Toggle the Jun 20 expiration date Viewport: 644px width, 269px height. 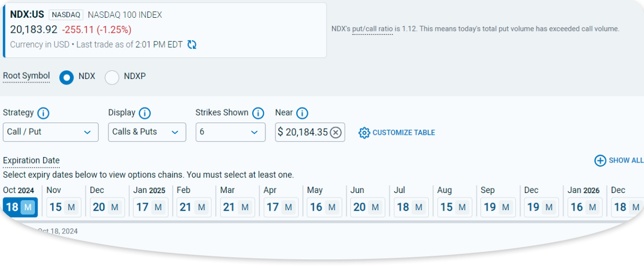tap(368, 207)
